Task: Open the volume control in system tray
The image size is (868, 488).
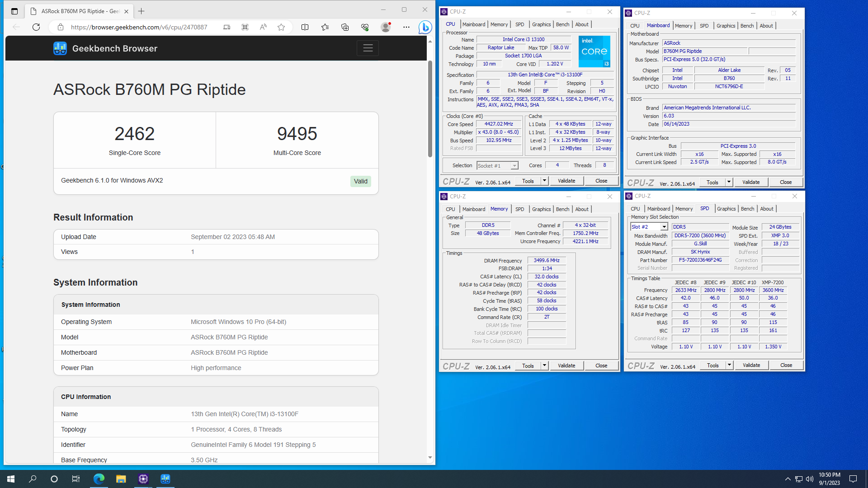Action: click(x=810, y=479)
